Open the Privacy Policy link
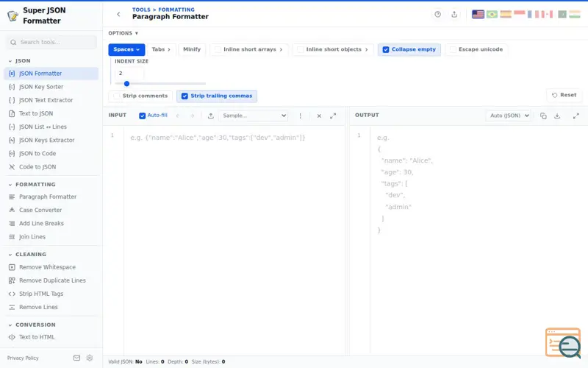This screenshot has width=588, height=368. tap(23, 358)
